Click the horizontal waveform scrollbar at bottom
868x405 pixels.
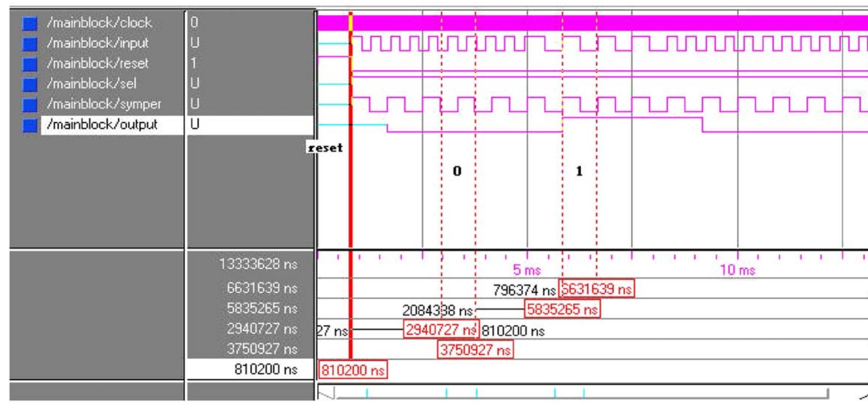[x=582, y=393]
